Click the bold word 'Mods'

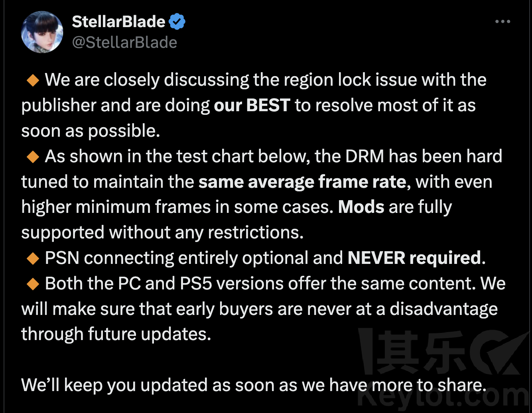pos(361,207)
